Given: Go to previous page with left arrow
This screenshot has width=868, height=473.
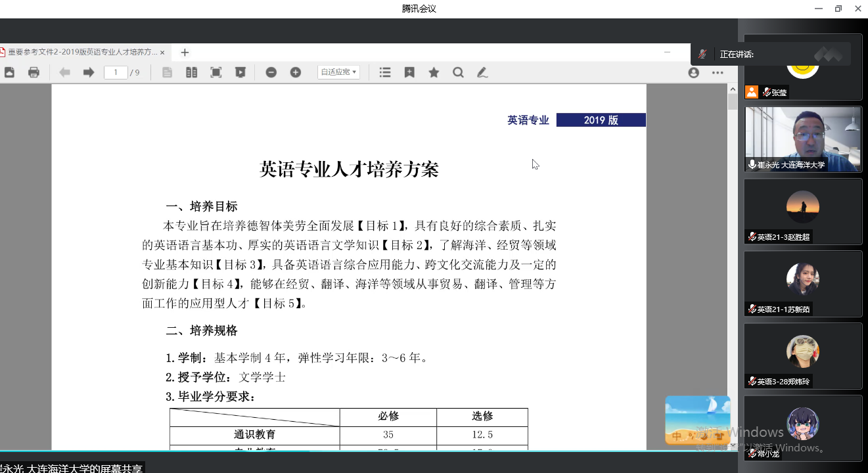Looking at the screenshot, I should point(64,72).
